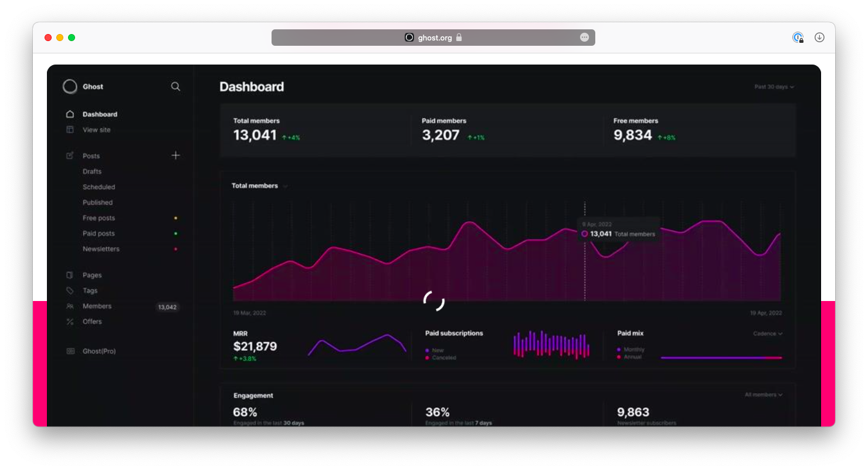
Task: Click the password manager extension icon
Action: pos(798,38)
